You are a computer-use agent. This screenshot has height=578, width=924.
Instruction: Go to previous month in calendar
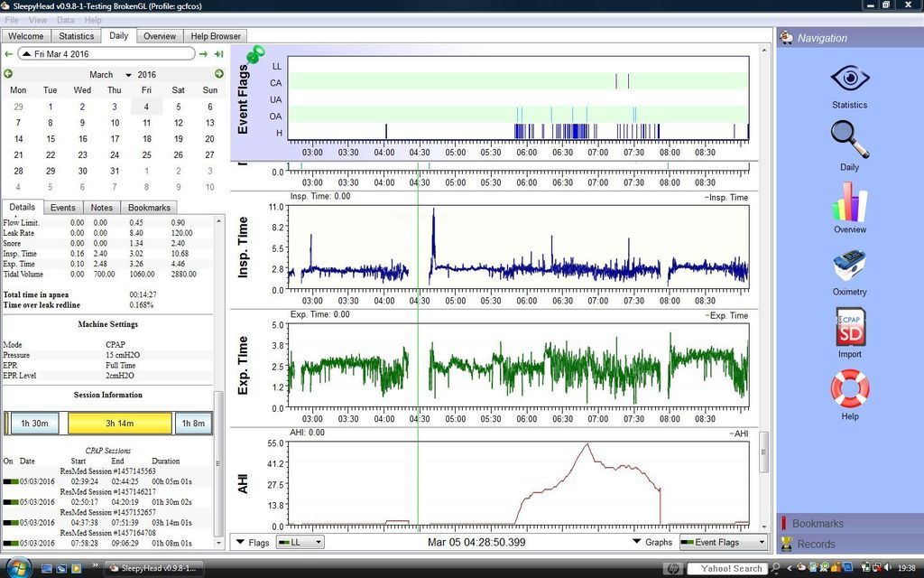tap(8, 74)
